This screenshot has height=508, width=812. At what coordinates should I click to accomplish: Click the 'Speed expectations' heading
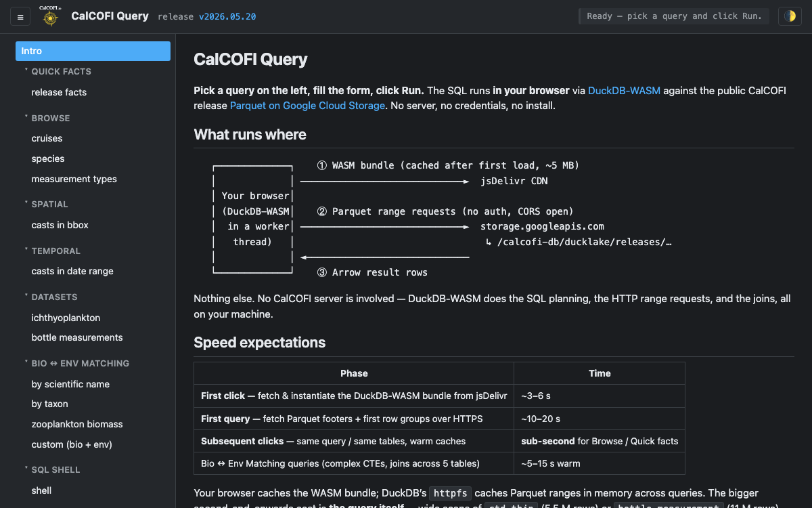point(259,342)
